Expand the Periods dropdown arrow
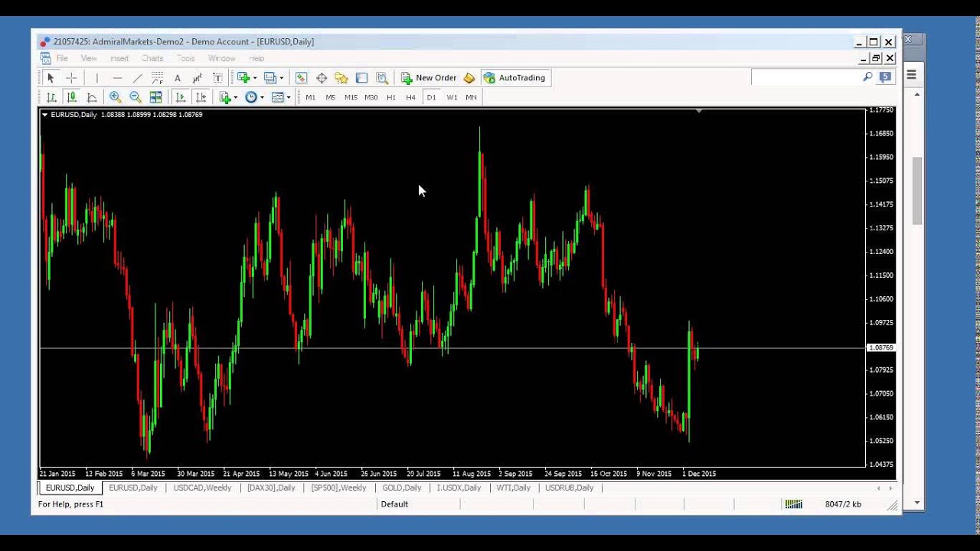This screenshot has width=980, height=551. (262, 97)
